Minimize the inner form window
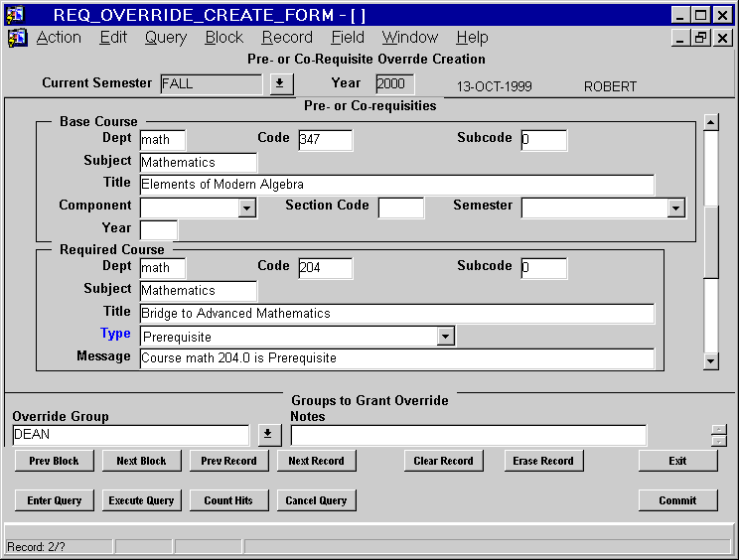Viewport: 739px width, 560px height. [x=680, y=38]
